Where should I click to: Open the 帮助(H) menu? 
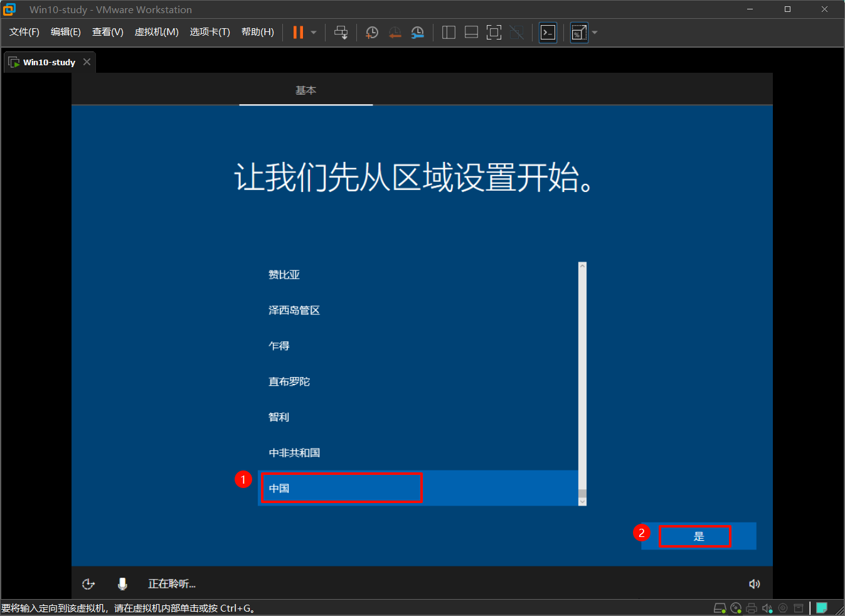(257, 32)
